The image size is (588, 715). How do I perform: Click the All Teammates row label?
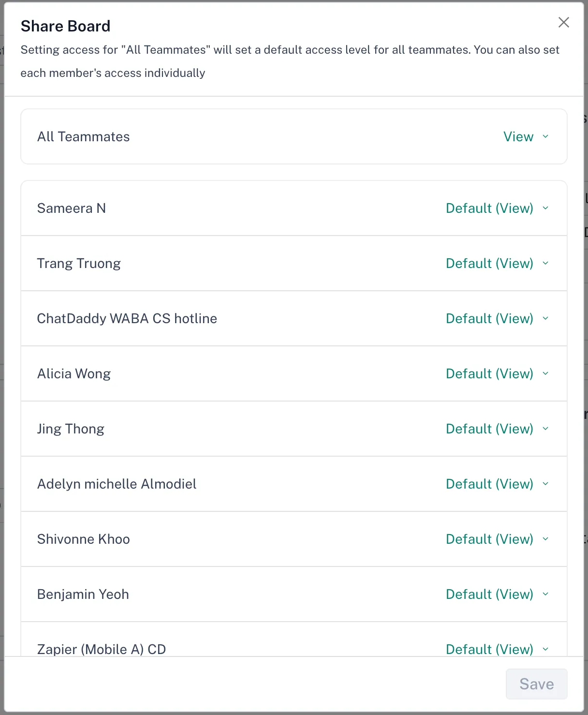84,137
